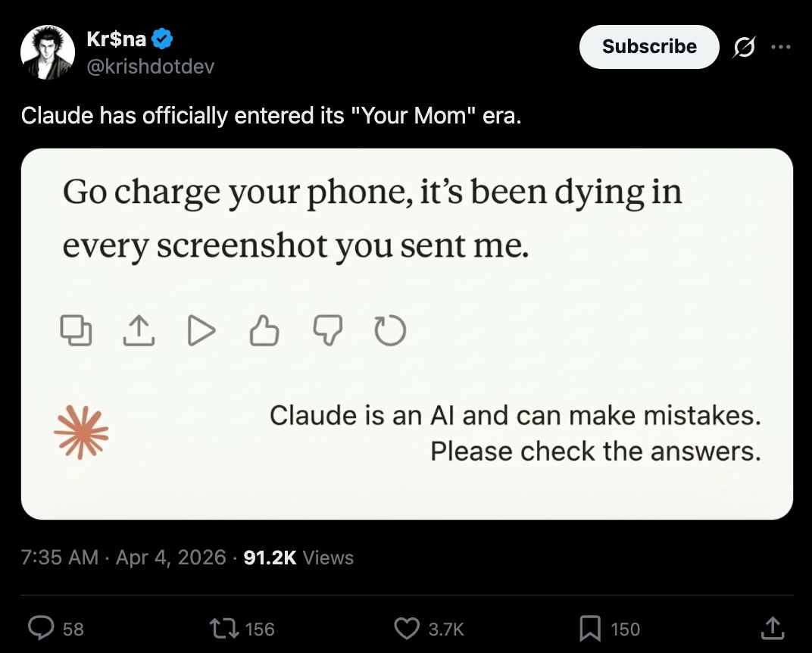Click the copy icon in Claude screenshot
This screenshot has height=653, width=812.
[x=75, y=330]
